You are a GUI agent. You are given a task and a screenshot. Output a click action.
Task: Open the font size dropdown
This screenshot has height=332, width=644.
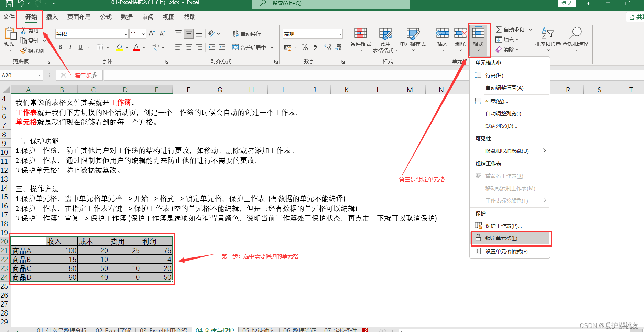(x=143, y=34)
